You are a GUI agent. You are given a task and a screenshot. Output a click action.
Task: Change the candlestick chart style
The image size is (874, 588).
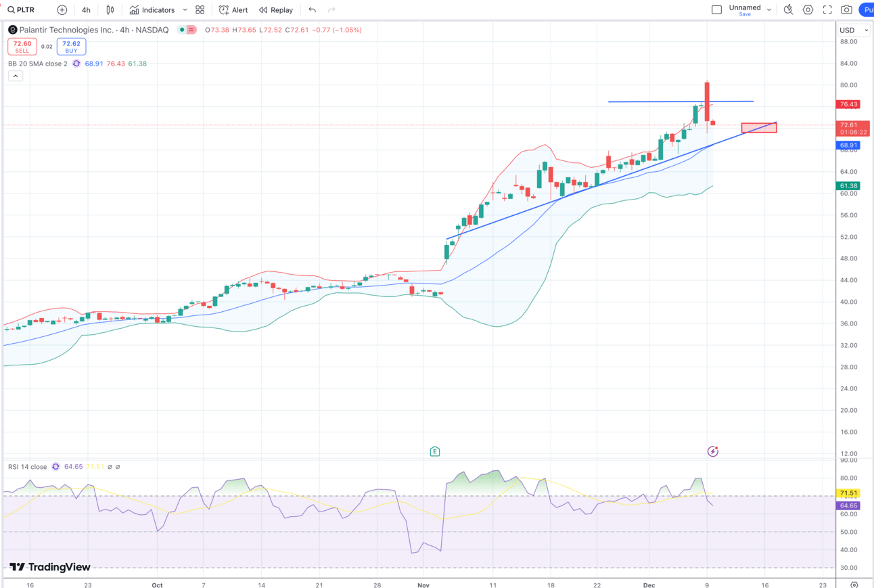[110, 10]
